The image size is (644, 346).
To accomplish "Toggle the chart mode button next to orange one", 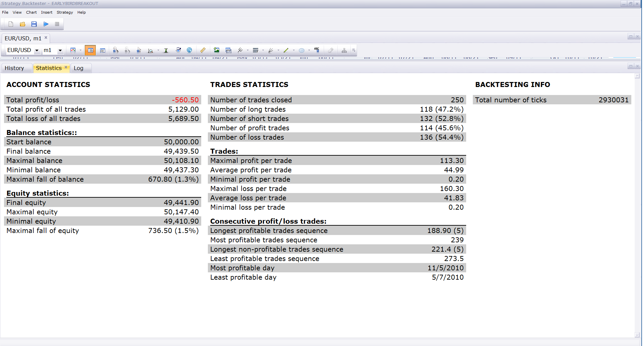I will coord(102,50).
